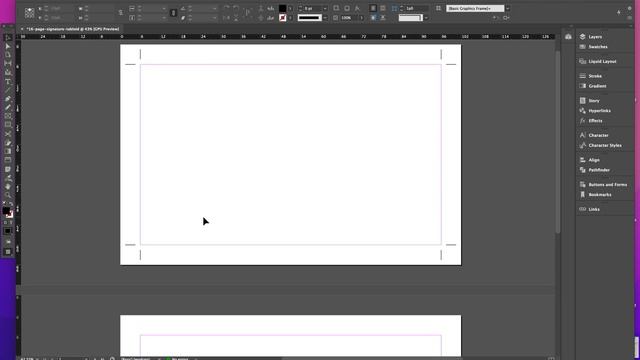
Task: Select the Zoom tool
Action: pyautogui.click(x=8, y=195)
